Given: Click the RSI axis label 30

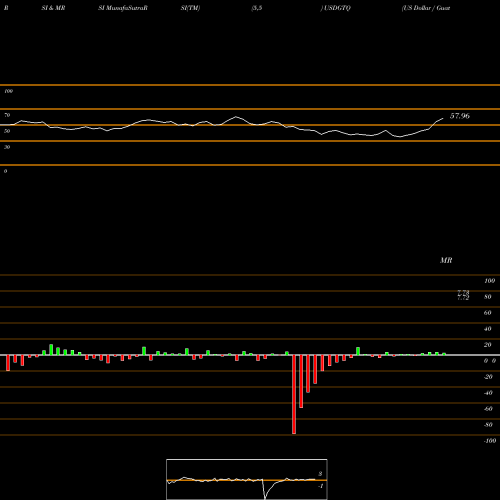Looking at the screenshot, I should (7, 147).
